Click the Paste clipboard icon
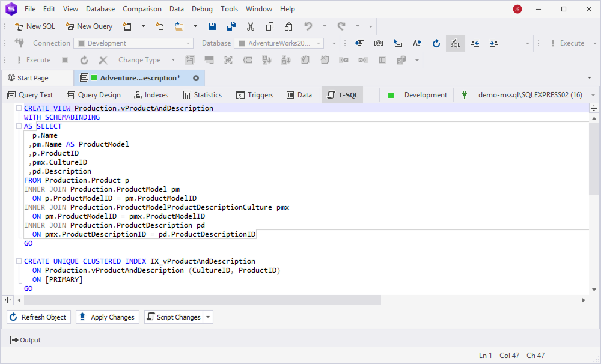The image size is (601, 364). click(x=288, y=26)
